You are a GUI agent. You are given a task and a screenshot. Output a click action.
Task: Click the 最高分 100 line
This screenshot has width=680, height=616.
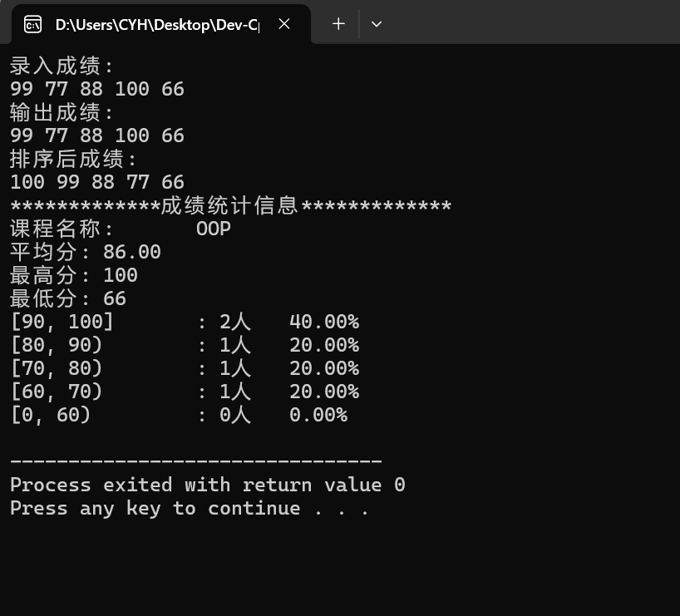tap(74, 275)
